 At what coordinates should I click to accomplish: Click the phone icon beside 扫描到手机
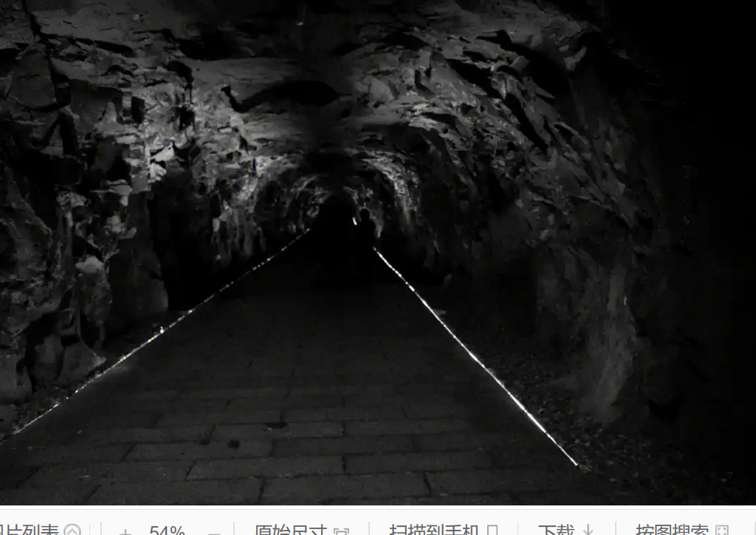point(493,531)
